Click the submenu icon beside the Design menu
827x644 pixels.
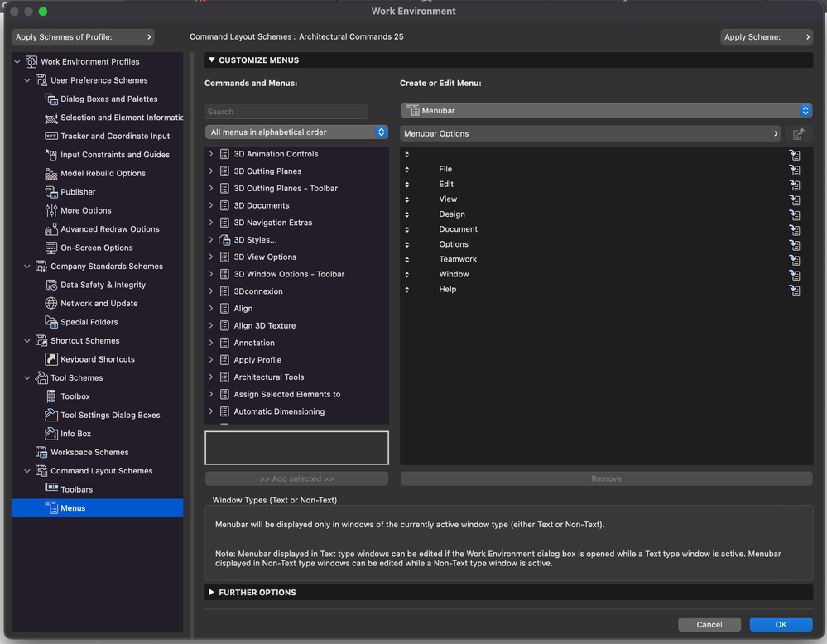coord(795,215)
